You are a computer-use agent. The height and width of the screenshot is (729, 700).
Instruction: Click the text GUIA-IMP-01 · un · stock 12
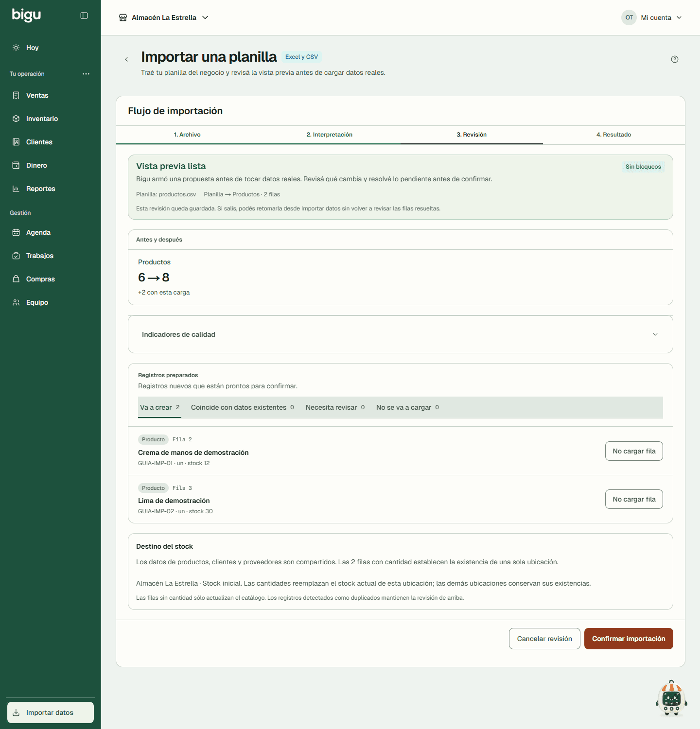[174, 463]
